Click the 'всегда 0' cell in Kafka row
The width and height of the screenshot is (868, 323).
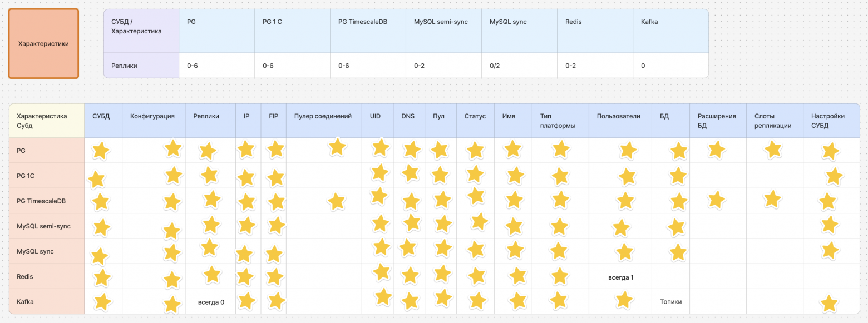tap(210, 301)
